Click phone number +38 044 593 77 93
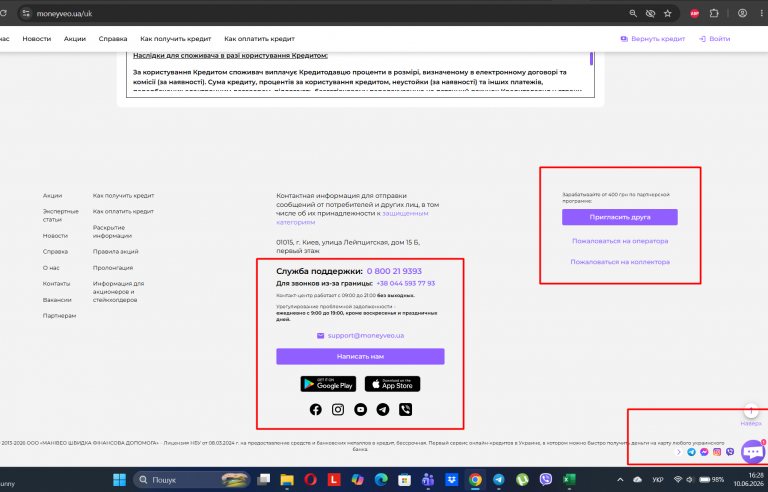Image resolution: width=768 pixels, height=492 pixels. coord(406,283)
